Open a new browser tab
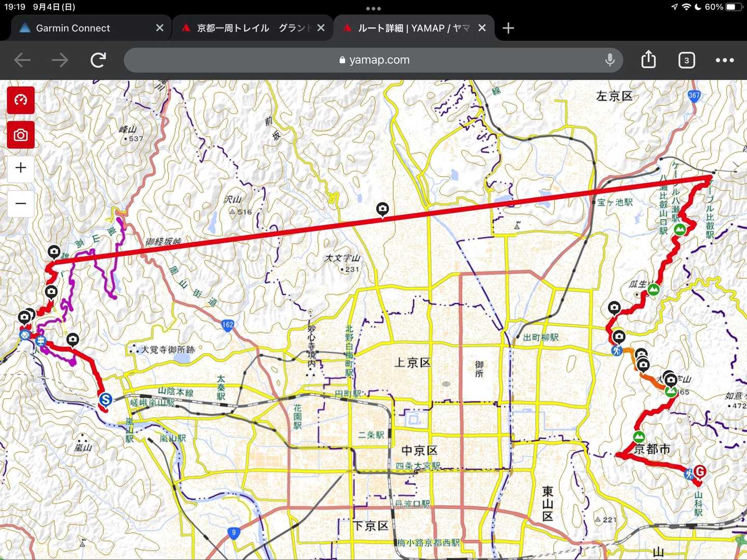The height and width of the screenshot is (560, 747). 508,28
